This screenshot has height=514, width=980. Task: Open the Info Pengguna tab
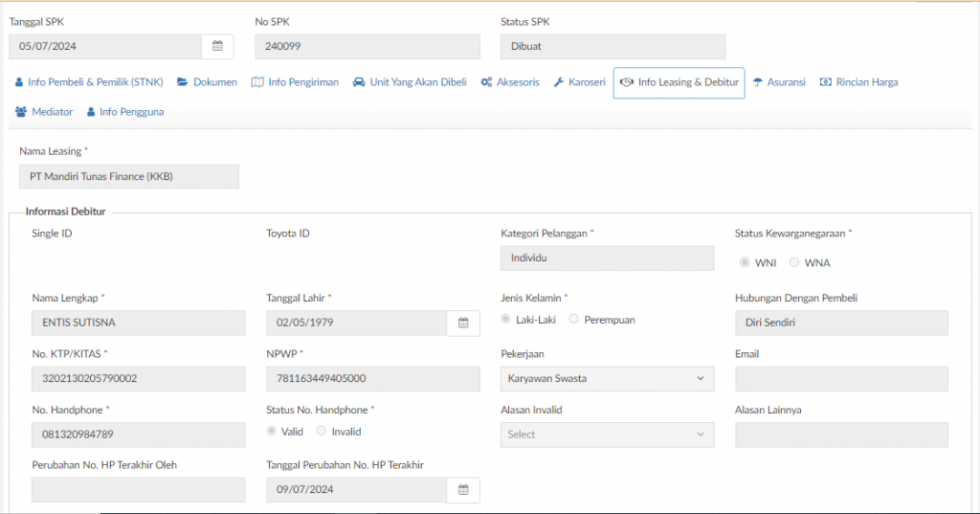(125, 112)
